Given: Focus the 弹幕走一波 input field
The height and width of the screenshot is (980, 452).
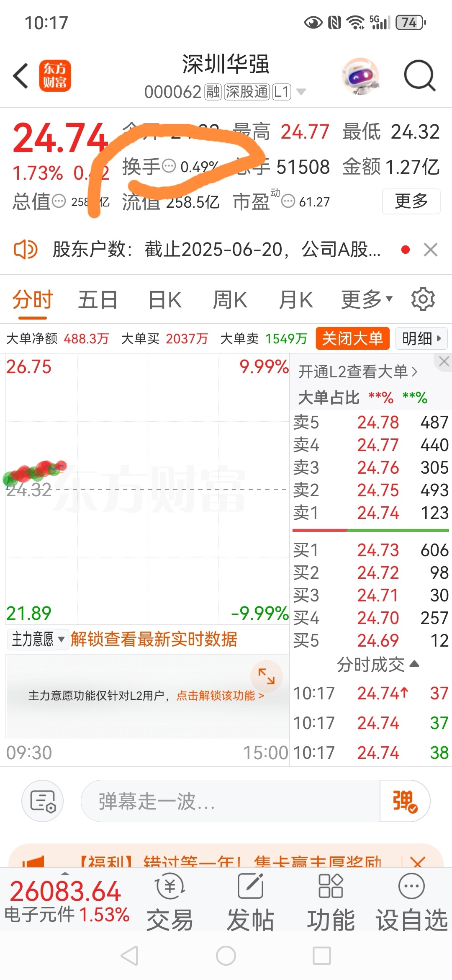Looking at the screenshot, I should [230, 801].
